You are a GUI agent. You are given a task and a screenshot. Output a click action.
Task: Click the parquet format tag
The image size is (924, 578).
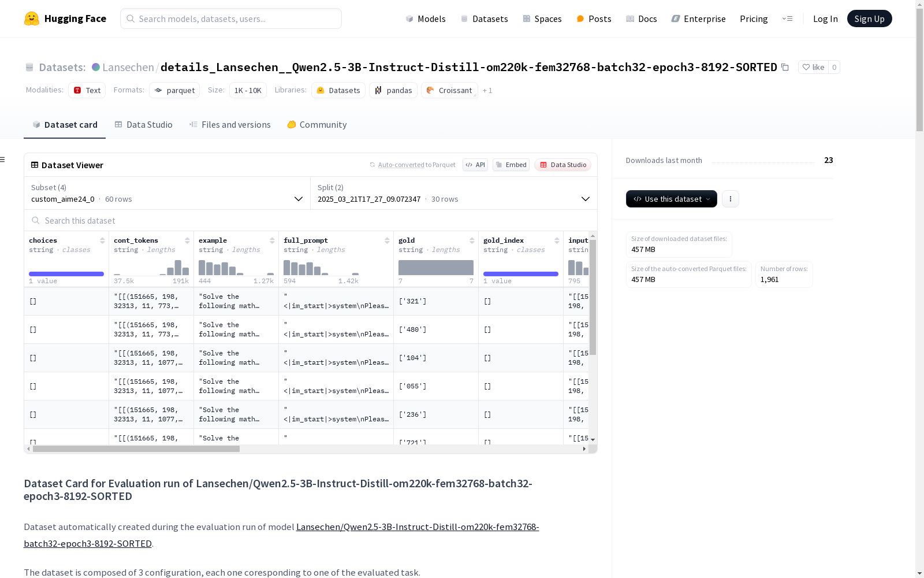point(174,90)
